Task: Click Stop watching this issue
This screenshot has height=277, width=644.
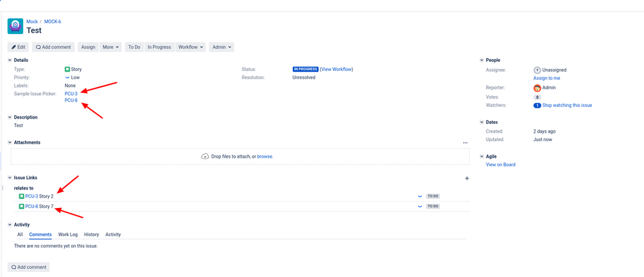Action: tap(567, 105)
